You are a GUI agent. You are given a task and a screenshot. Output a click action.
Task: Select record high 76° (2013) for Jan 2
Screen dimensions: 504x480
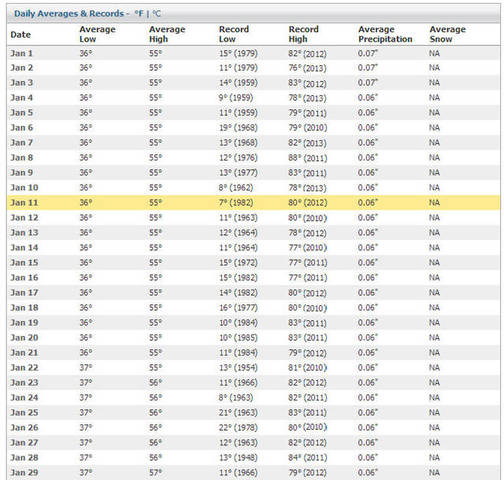pos(307,68)
